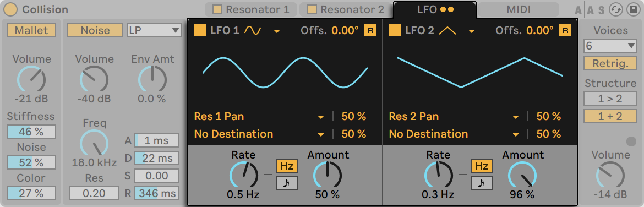Click the Noise filter Freq knob
This screenshot has width=644, height=207.
point(94,143)
